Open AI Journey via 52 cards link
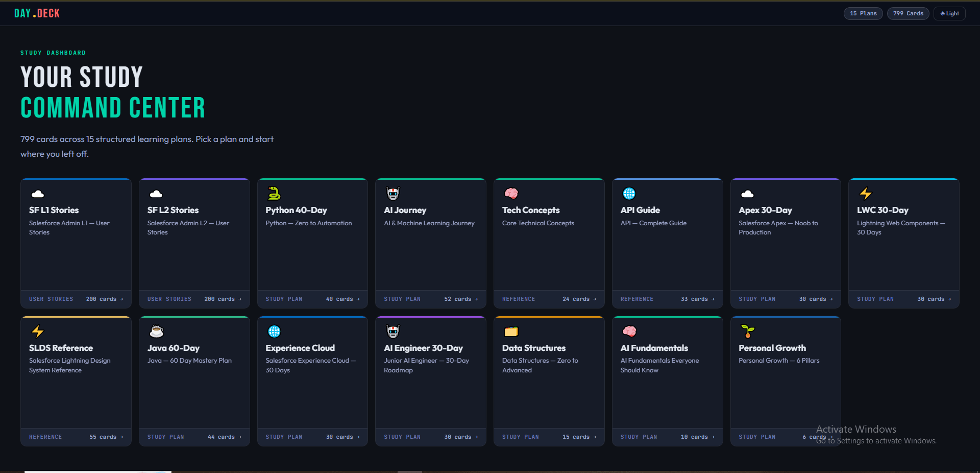The height and width of the screenshot is (473, 980). pyautogui.click(x=461, y=299)
